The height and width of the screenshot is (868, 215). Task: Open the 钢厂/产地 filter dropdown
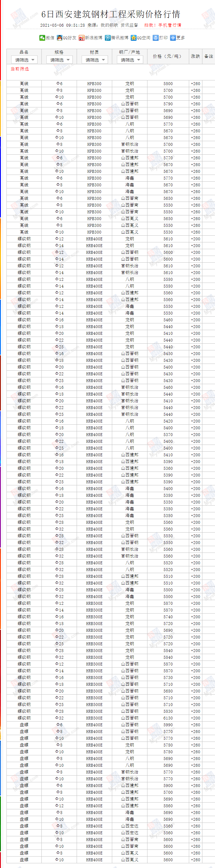pos(130,60)
